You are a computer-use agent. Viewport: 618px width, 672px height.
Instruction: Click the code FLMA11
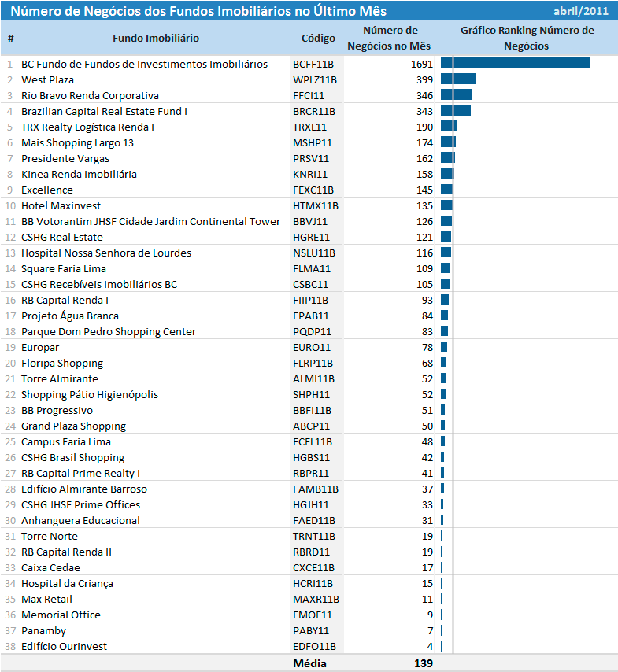point(312,269)
